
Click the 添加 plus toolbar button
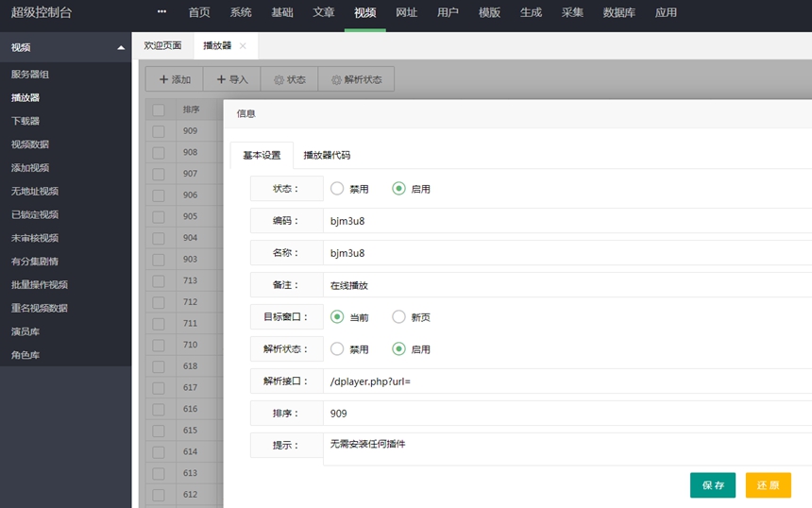pyautogui.click(x=175, y=80)
